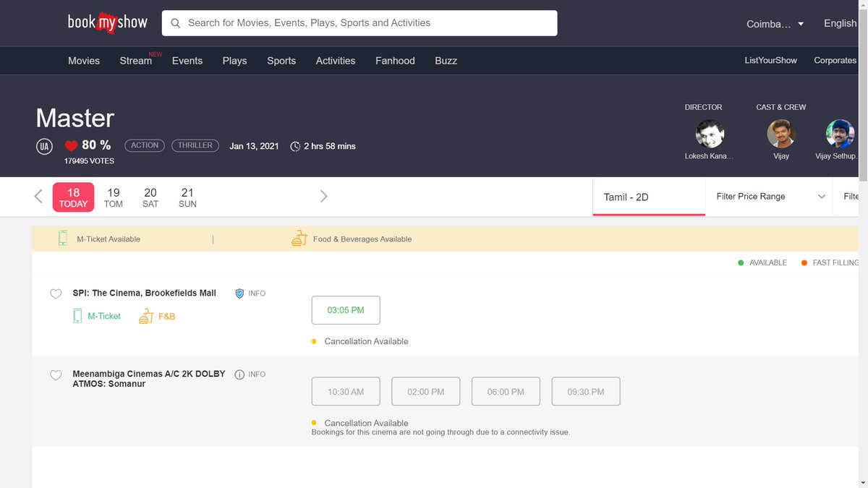Click the 'Jan 13, 2021' release date
Viewport: 868px width, 488px height.
click(254, 146)
